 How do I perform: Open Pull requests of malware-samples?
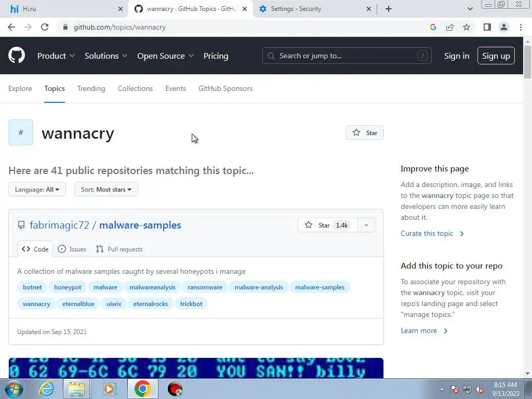point(119,249)
